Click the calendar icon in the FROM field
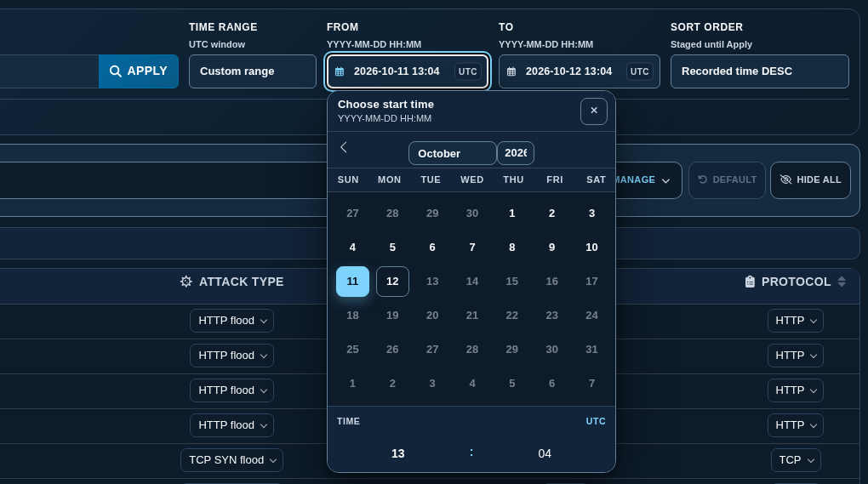The width and height of the screenshot is (868, 484). coord(340,71)
